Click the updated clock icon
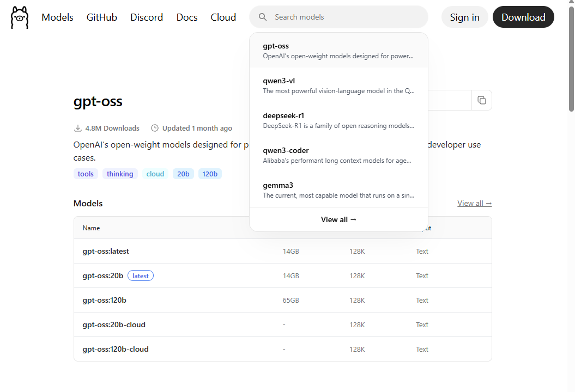The width and height of the screenshot is (575, 392). pyautogui.click(x=155, y=128)
